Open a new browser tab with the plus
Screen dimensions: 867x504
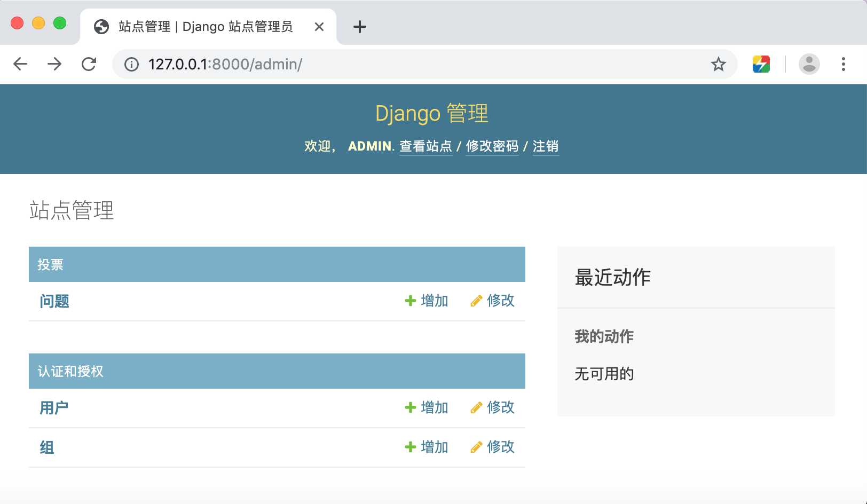click(360, 27)
